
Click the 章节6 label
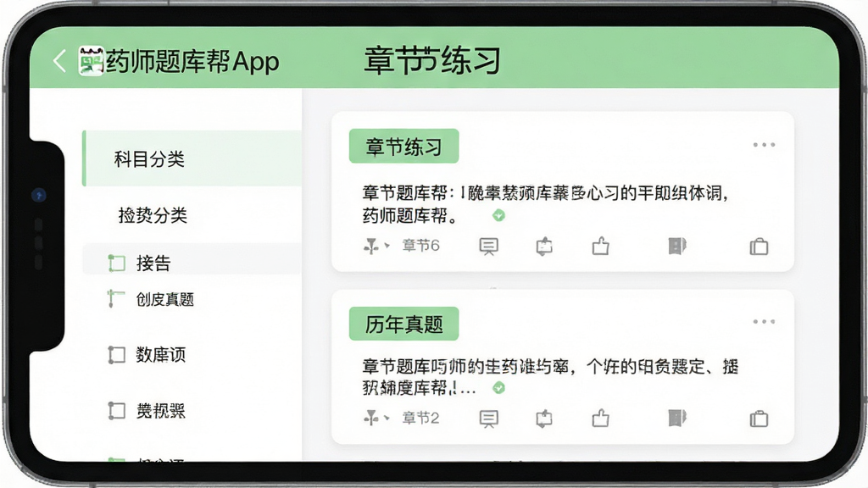420,246
